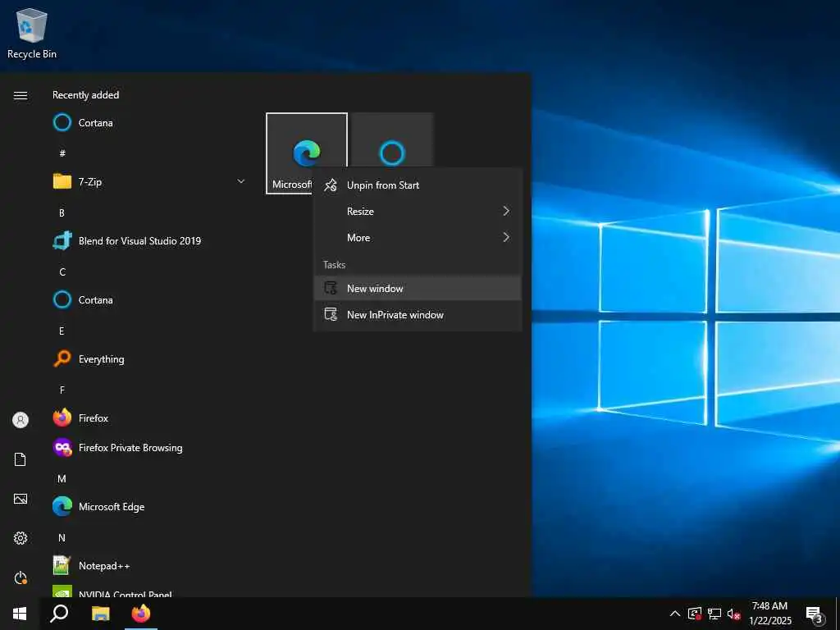Open the More submenu
This screenshot has width=840, height=630.
(418, 237)
